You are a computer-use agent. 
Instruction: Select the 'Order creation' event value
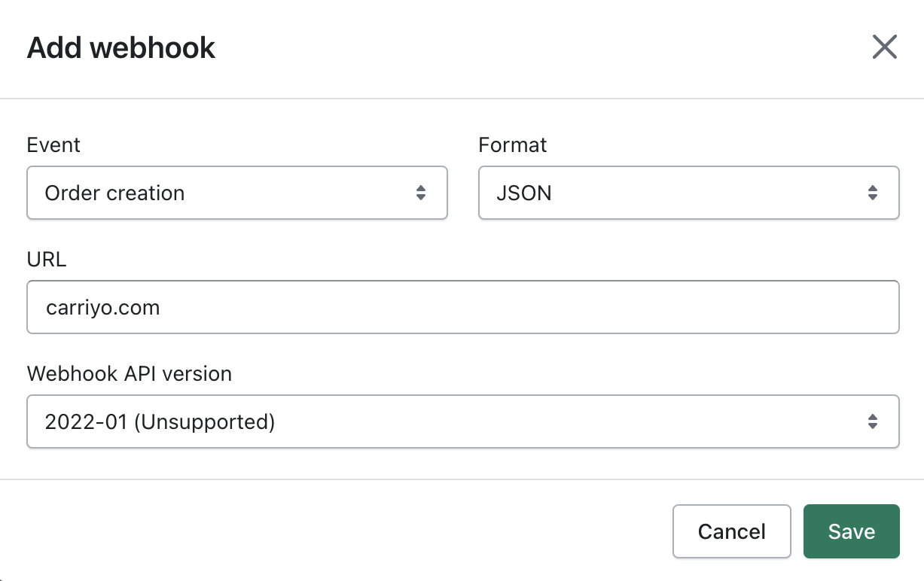click(x=114, y=193)
